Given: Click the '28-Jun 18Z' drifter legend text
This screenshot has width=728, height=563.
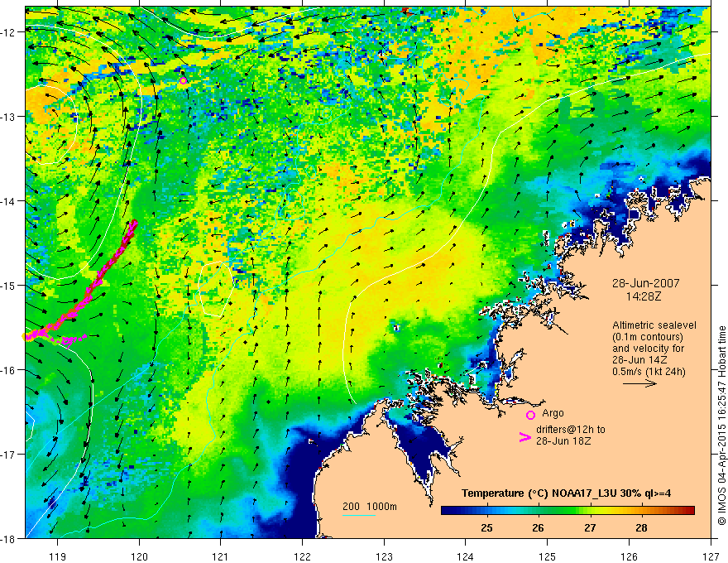Looking at the screenshot, I should 563,440.
